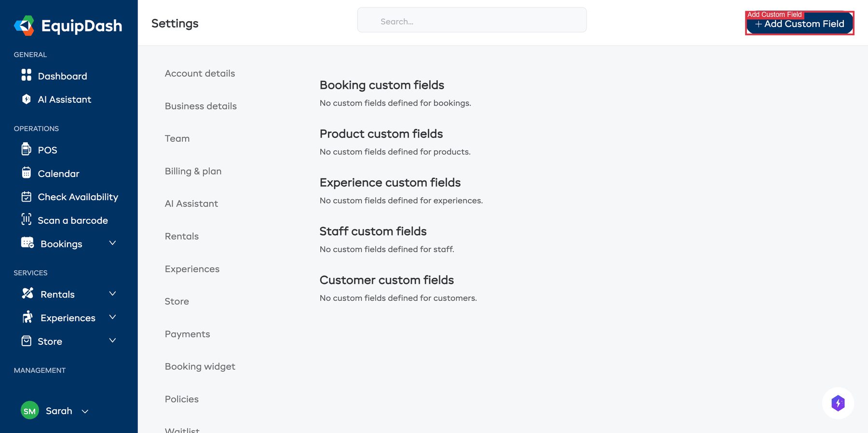Open the purple lightning assistant bubble
Viewport: 868px width, 433px height.
pos(838,403)
